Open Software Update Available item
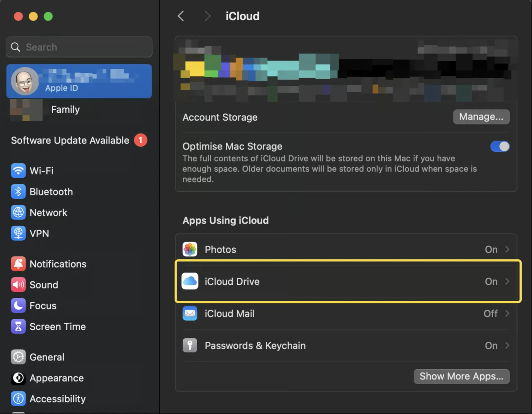This screenshot has width=532, height=414. (79, 140)
